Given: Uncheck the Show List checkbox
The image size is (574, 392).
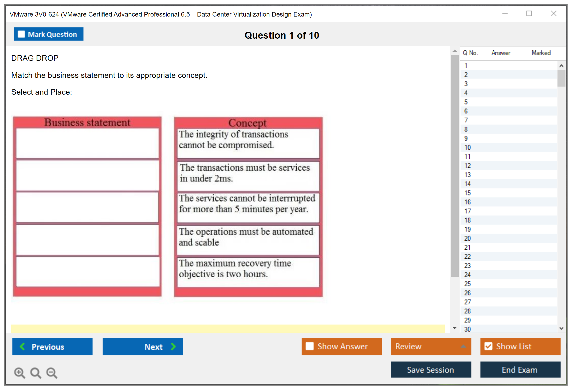Looking at the screenshot, I should (x=488, y=346).
